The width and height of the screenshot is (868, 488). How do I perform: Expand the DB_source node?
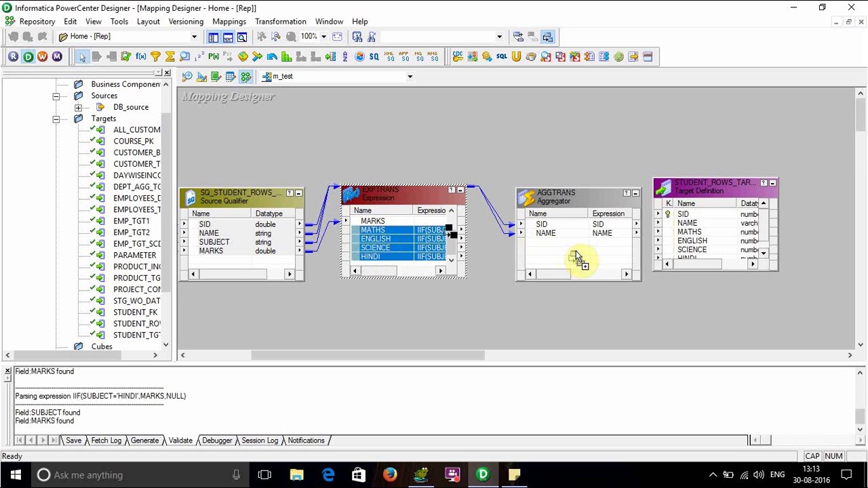(x=79, y=108)
